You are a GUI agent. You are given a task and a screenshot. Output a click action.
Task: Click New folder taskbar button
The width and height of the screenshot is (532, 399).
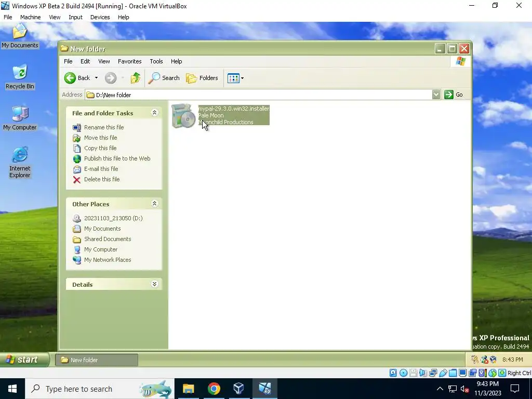[97, 360]
